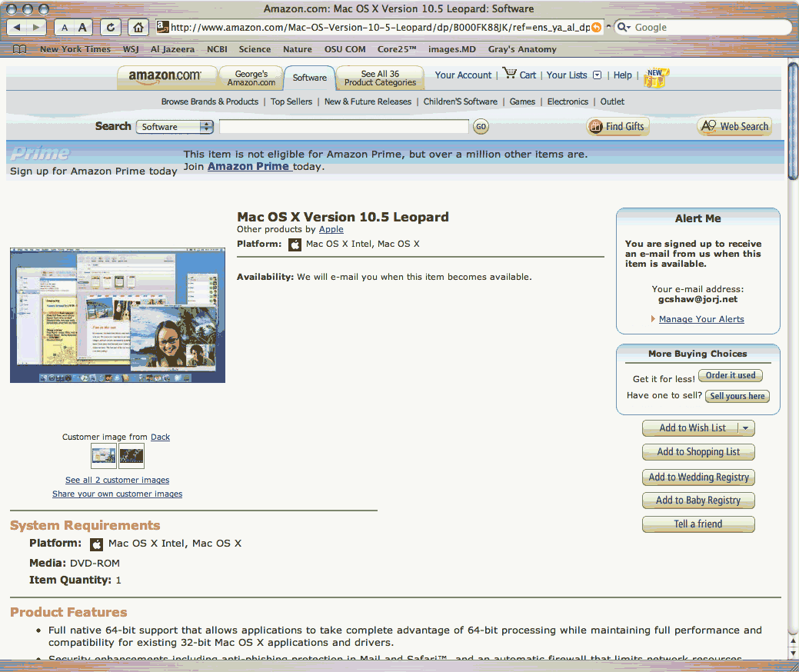Click the Sell yours here button
The width and height of the screenshot is (799, 672).
[737, 397]
